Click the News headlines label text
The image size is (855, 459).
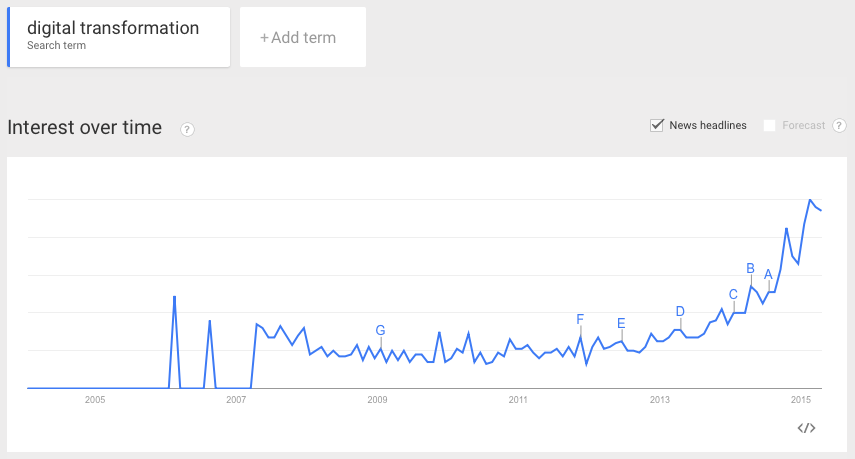click(x=708, y=125)
